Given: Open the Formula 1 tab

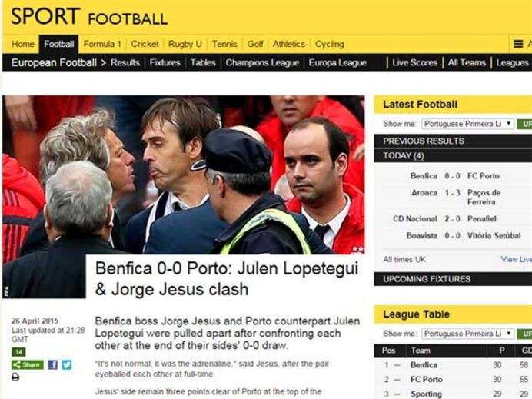Looking at the screenshot, I should point(102,44).
